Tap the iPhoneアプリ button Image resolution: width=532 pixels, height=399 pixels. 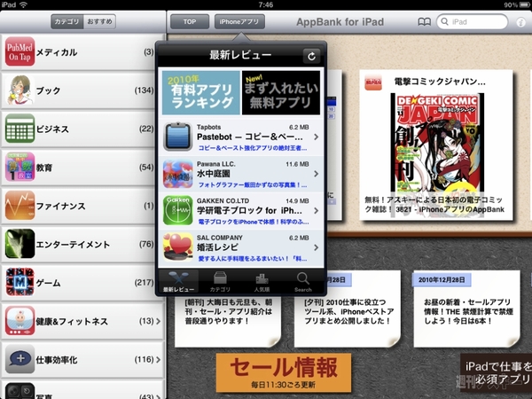(x=239, y=21)
